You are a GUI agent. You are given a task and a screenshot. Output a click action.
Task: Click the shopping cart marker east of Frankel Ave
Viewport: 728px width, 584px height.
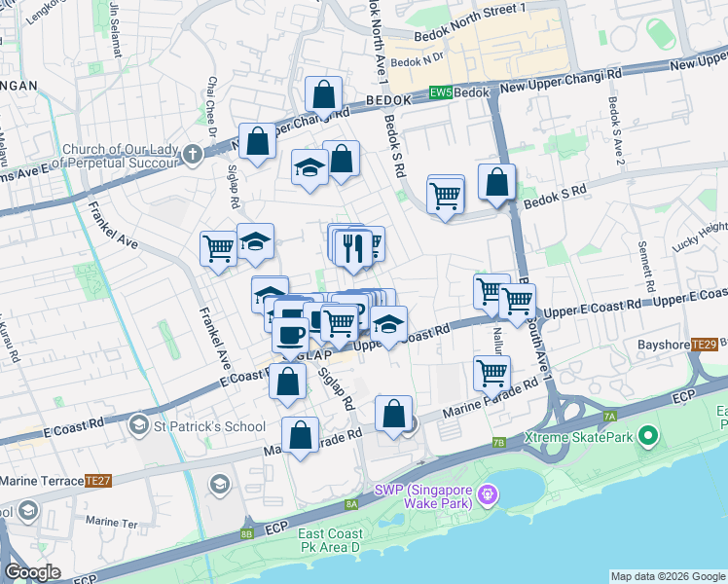pos(218,252)
